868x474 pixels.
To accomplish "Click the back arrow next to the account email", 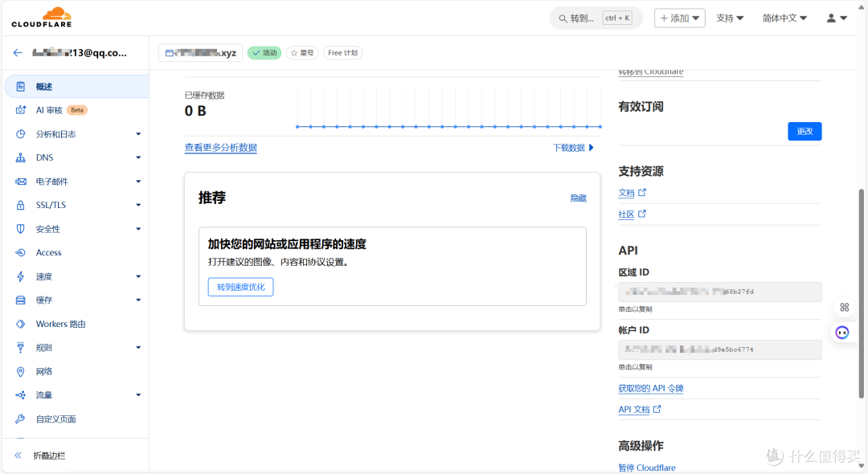I will click(x=17, y=52).
